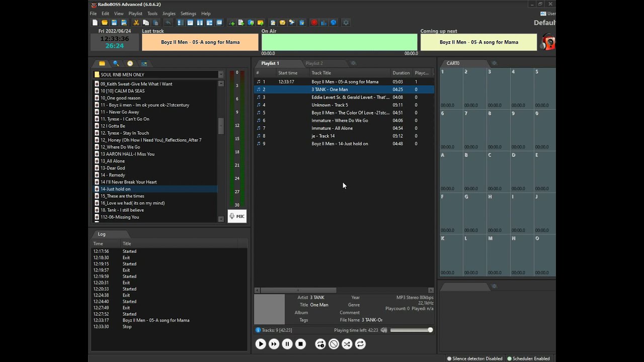Image resolution: width=644 pixels, height=362 pixels.
Task: Adjust the volume slider
Action: [x=411, y=330]
